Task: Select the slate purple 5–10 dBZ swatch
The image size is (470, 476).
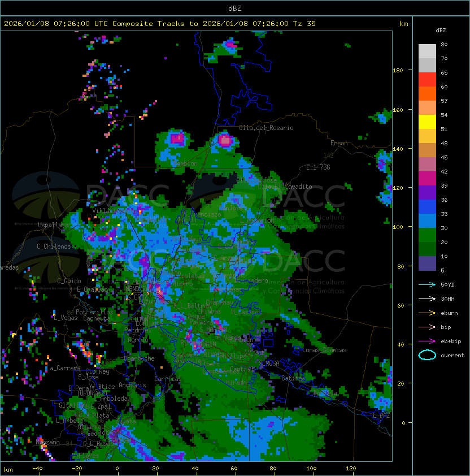Action: point(427,263)
